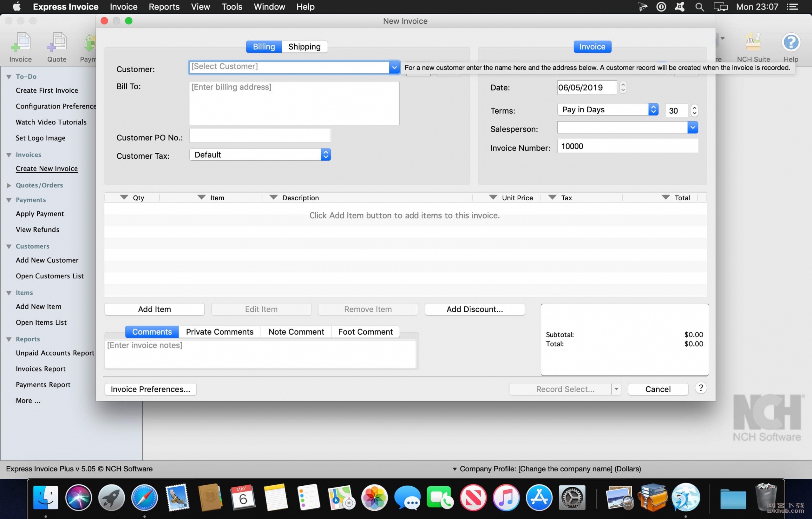Image resolution: width=812 pixels, height=519 pixels.
Task: Switch to Foot Comment tab
Action: tap(365, 332)
